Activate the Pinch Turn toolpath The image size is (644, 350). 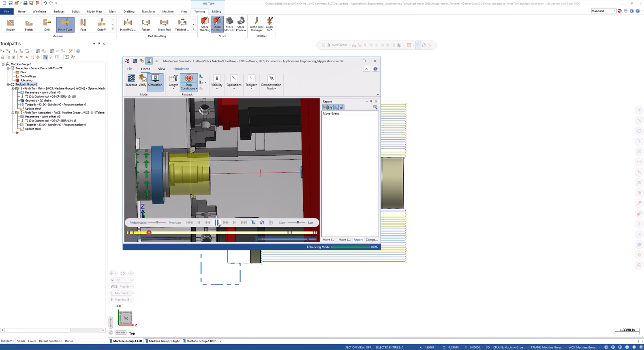[x=65, y=25]
